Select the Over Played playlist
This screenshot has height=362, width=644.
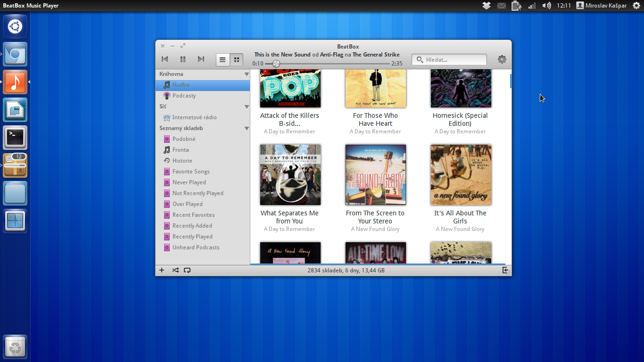[203, 204]
